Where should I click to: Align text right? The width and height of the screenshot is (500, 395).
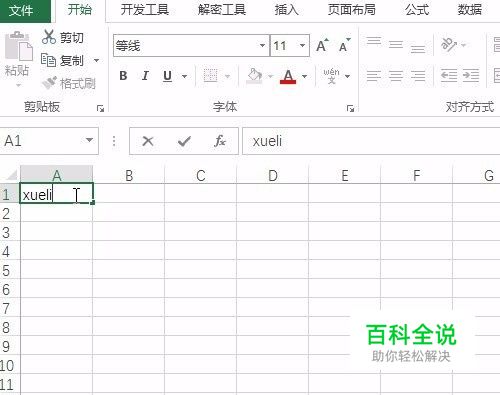click(x=418, y=76)
